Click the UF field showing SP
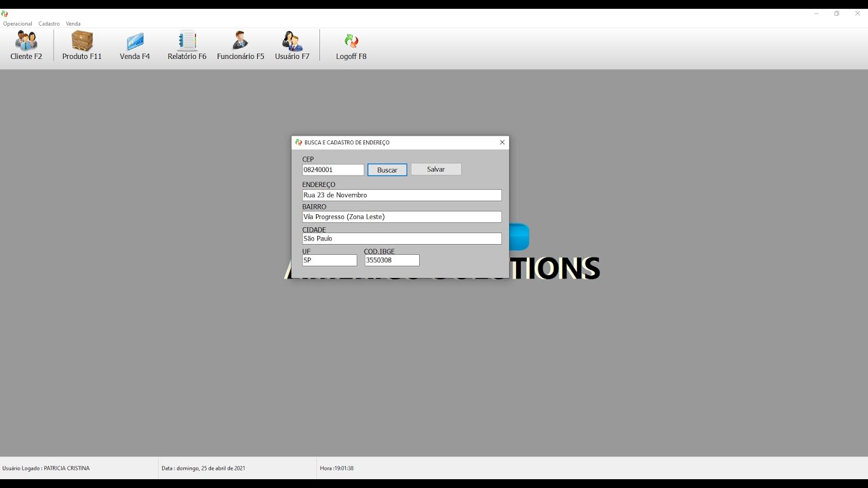Screen dimensions: 868x488 pos(330,260)
